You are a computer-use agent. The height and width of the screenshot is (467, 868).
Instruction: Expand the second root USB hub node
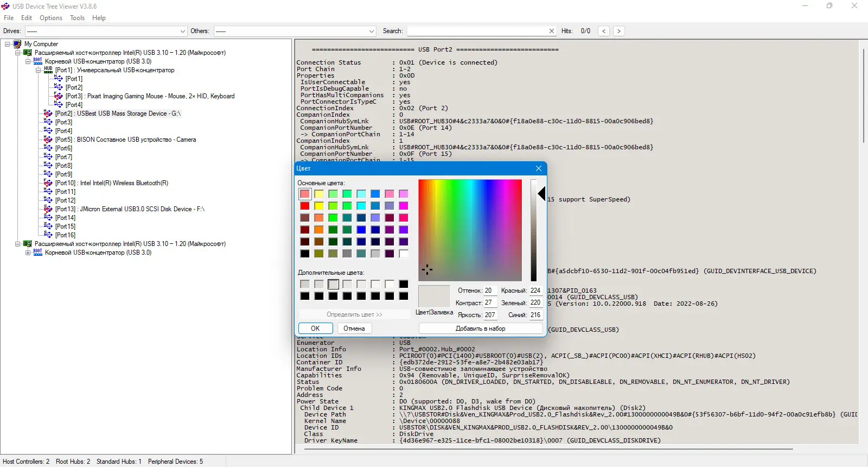pos(28,253)
